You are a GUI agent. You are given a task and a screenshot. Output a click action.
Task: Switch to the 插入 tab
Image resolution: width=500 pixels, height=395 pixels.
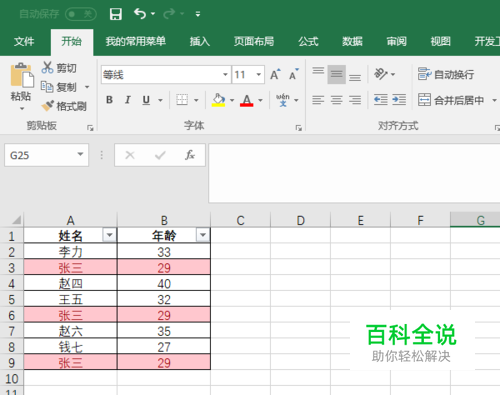click(200, 41)
